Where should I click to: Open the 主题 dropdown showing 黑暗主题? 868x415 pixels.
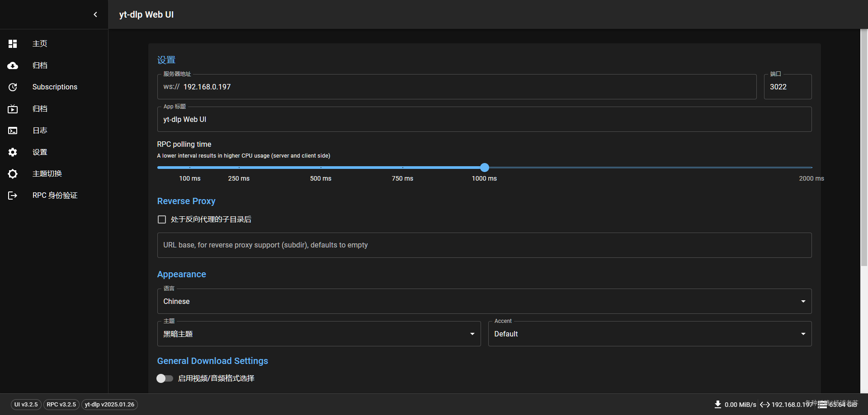pos(319,334)
